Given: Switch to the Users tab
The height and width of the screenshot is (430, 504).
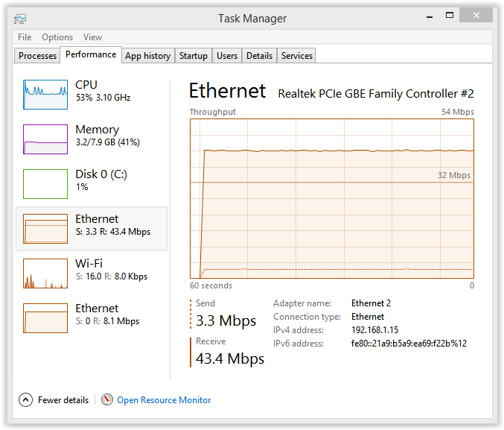Looking at the screenshot, I should [x=227, y=56].
